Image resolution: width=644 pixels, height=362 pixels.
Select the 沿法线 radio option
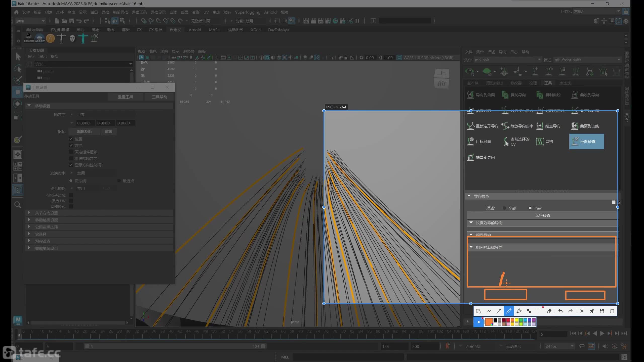click(x=71, y=181)
